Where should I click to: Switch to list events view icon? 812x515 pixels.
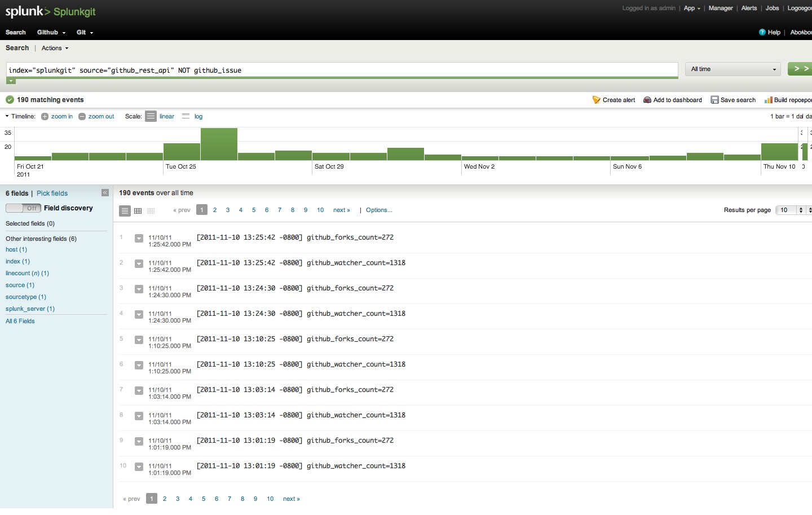(125, 210)
